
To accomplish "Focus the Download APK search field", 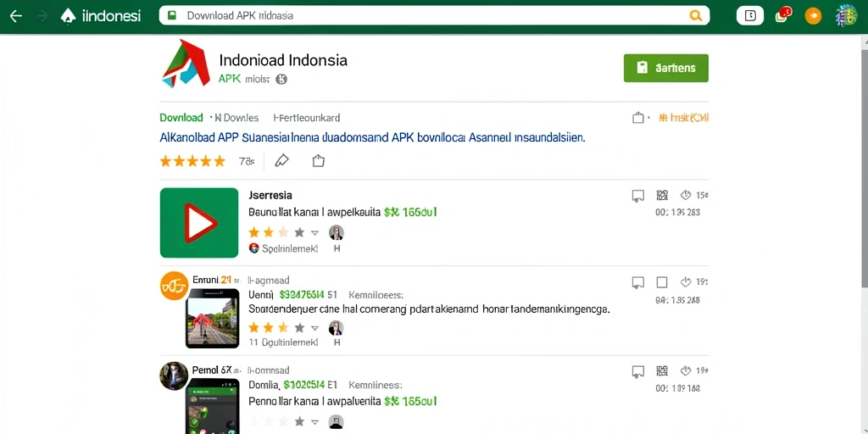I will pyautogui.click(x=434, y=15).
